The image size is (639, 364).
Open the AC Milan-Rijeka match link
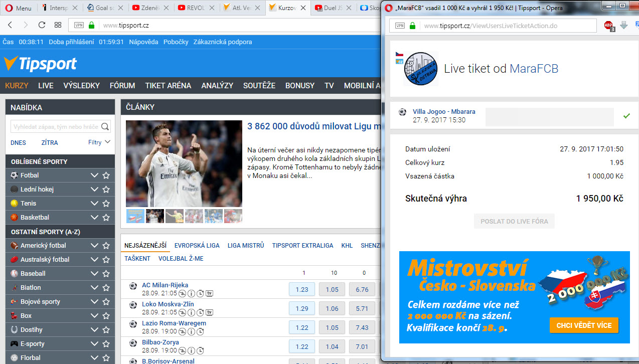[x=165, y=285]
